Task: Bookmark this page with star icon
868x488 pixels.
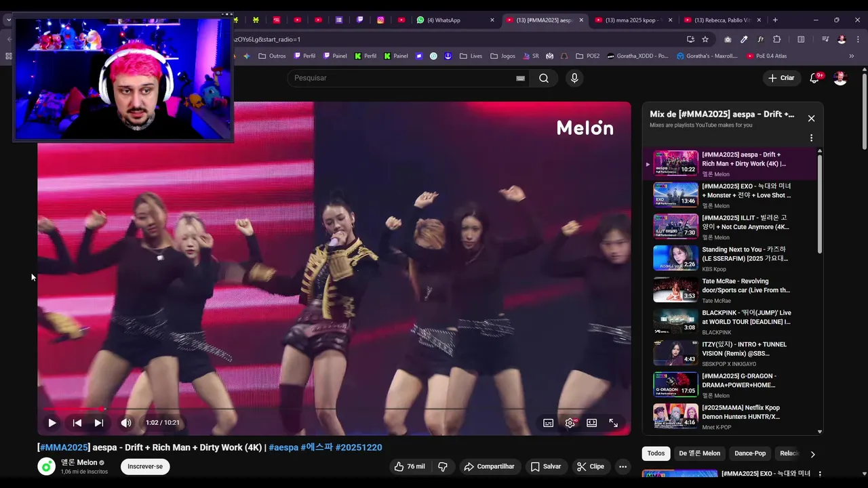Action: point(705,39)
